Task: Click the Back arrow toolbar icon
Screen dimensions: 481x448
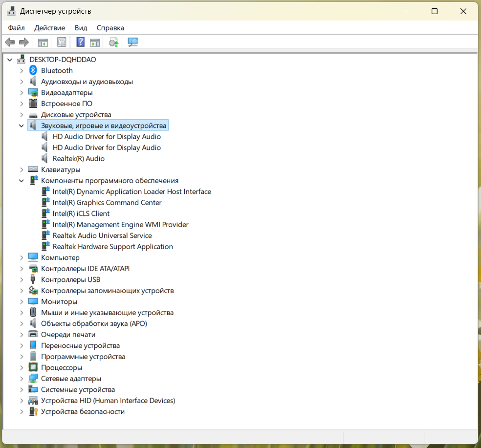Action: coord(10,42)
